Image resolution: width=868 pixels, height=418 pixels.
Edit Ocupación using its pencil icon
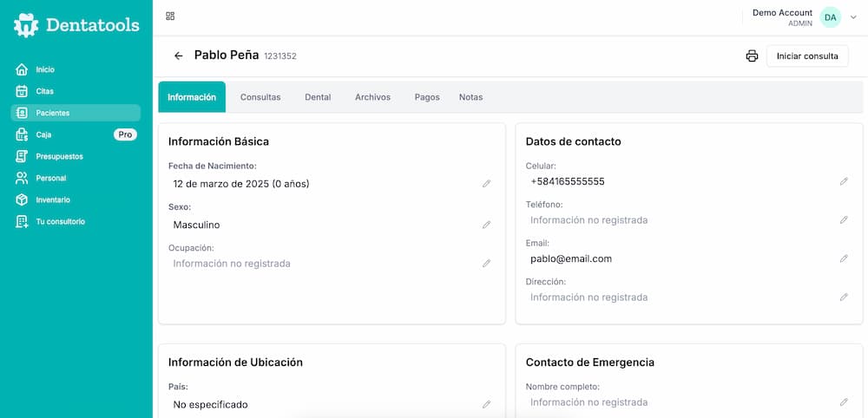click(486, 263)
